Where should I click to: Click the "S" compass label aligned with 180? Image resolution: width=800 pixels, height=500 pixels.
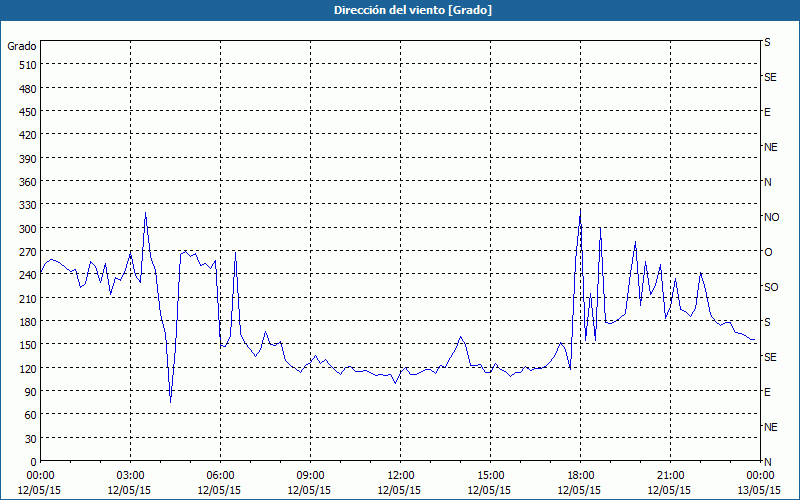point(767,322)
